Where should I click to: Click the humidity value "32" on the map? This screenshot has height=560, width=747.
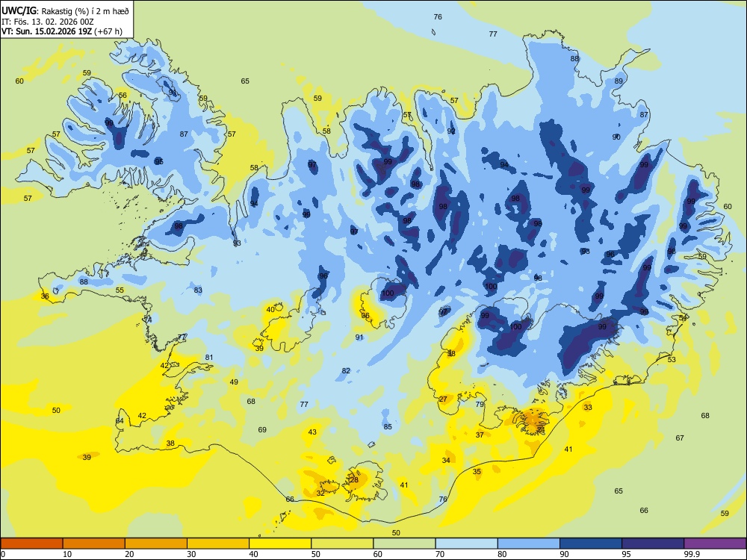point(320,494)
